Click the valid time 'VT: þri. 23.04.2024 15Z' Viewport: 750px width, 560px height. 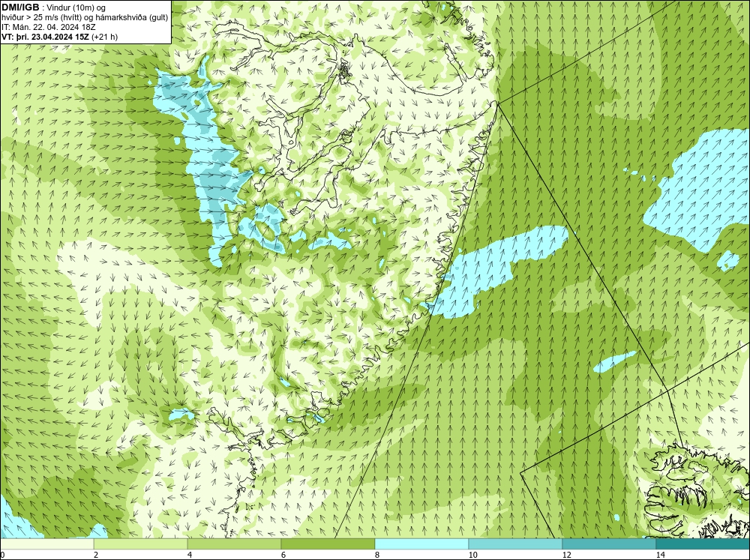(46, 36)
